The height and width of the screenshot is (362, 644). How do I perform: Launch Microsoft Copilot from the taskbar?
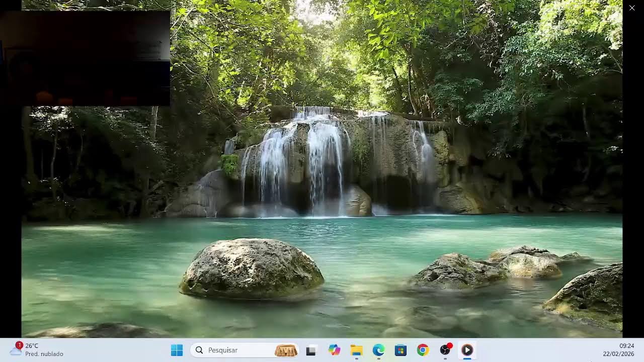coord(334,350)
